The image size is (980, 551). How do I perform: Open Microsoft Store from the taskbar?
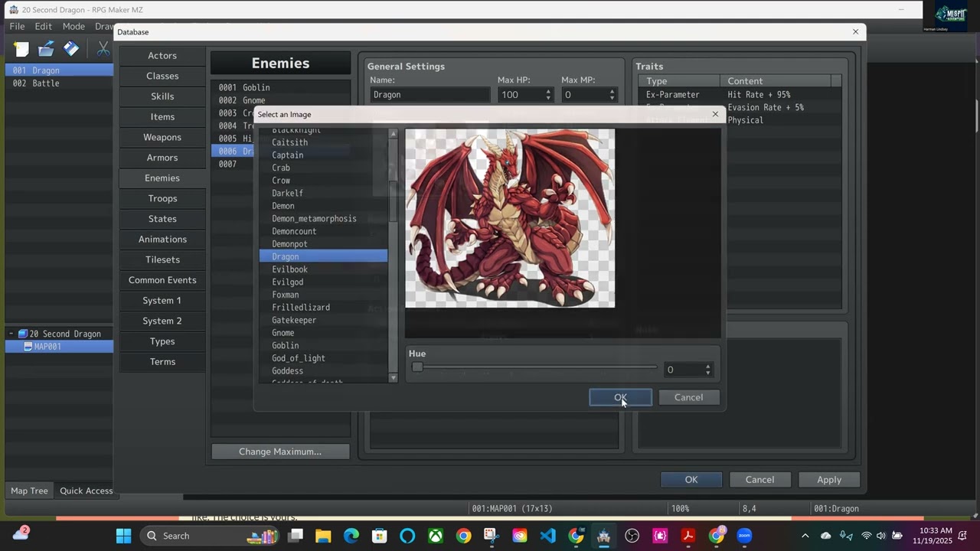coord(379,536)
